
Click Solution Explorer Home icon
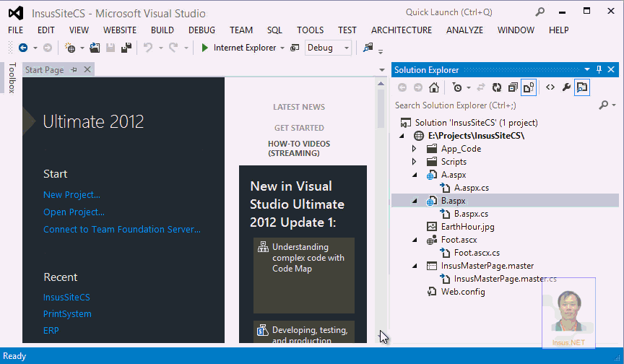point(434,87)
